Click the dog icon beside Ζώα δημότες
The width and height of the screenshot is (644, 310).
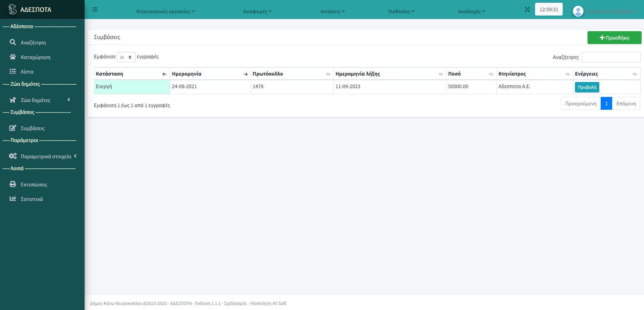coord(13,100)
